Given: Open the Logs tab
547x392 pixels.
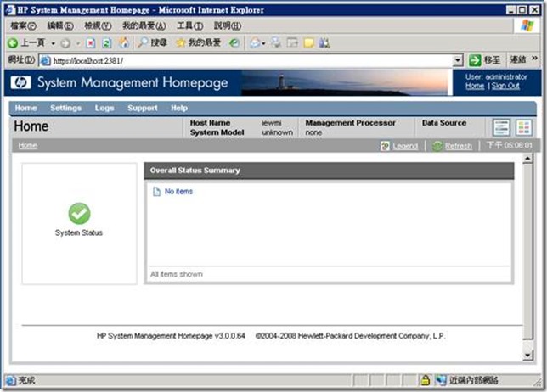Looking at the screenshot, I should coord(104,108).
